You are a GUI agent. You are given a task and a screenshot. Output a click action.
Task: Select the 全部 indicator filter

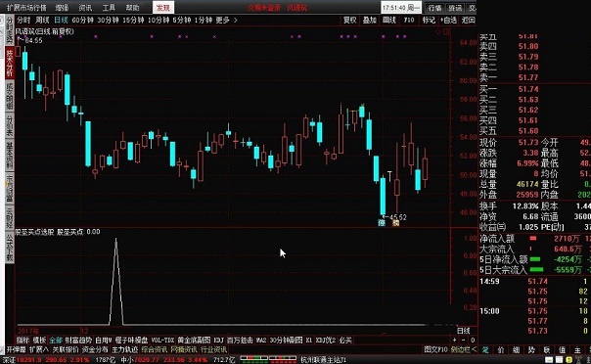56,341
